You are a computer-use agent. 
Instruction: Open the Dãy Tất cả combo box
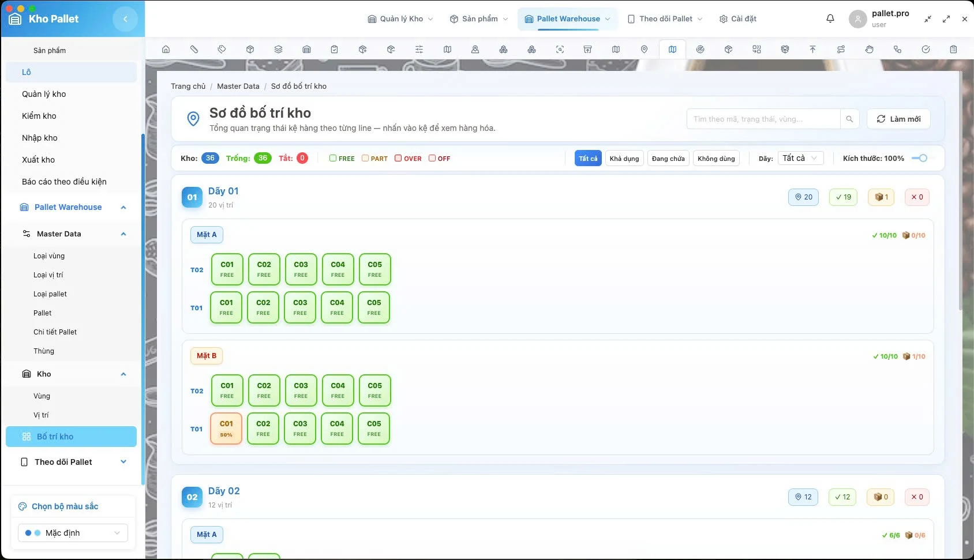tap(800, 158)
